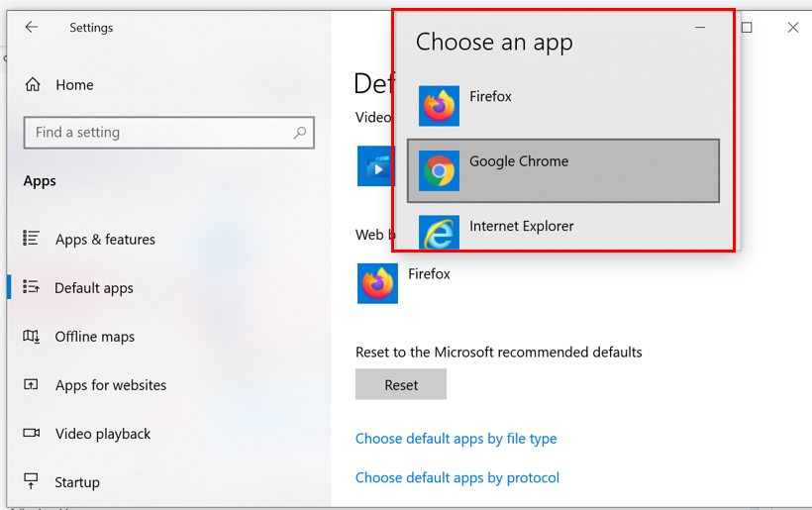Focus the Find a setting search box
Viewport: 812px width, 510px height.
tap(168, 133)
